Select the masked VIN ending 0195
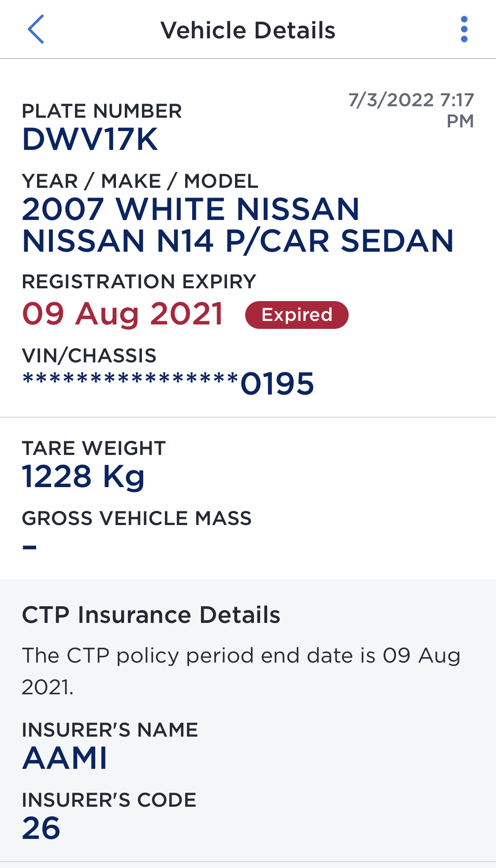This screenshot has width=496, height=868. click(168, 384)
